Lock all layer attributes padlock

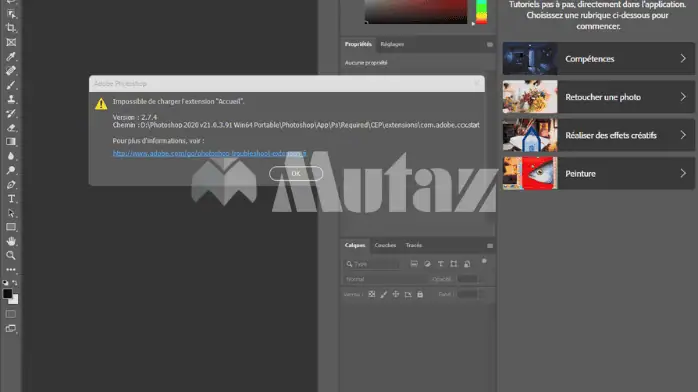click(x=420, y=294)
